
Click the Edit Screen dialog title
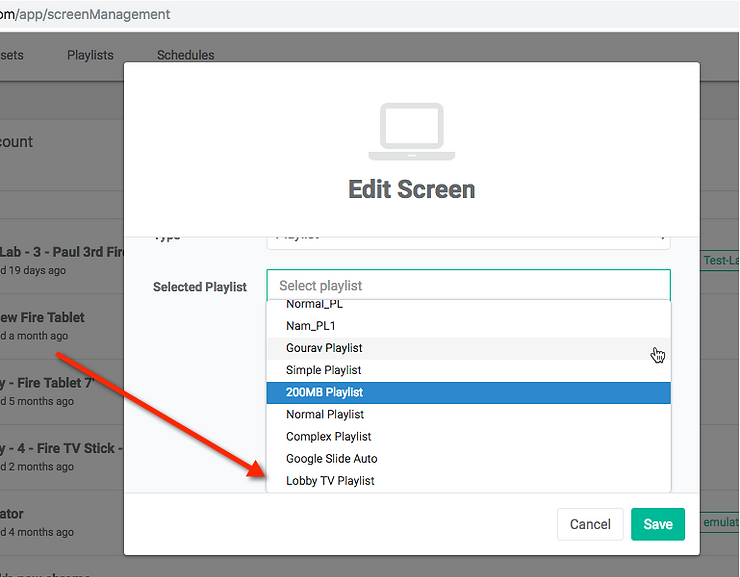coord(412,190)
